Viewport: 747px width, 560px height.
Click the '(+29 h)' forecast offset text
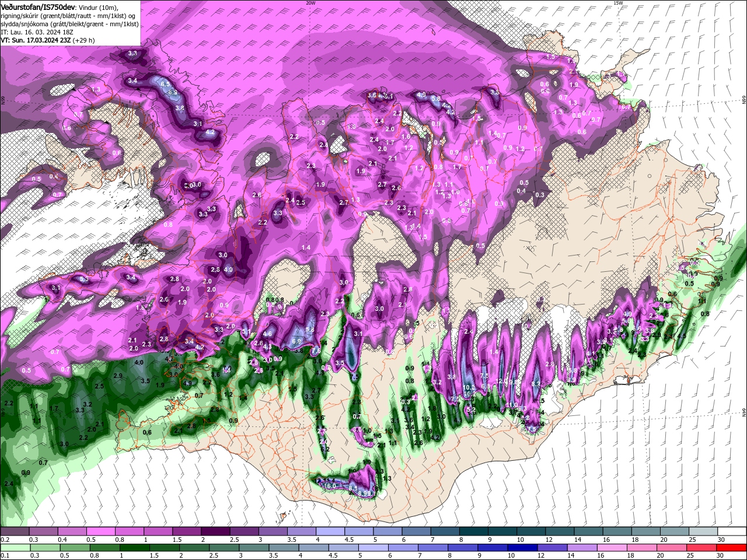(84, 40)
